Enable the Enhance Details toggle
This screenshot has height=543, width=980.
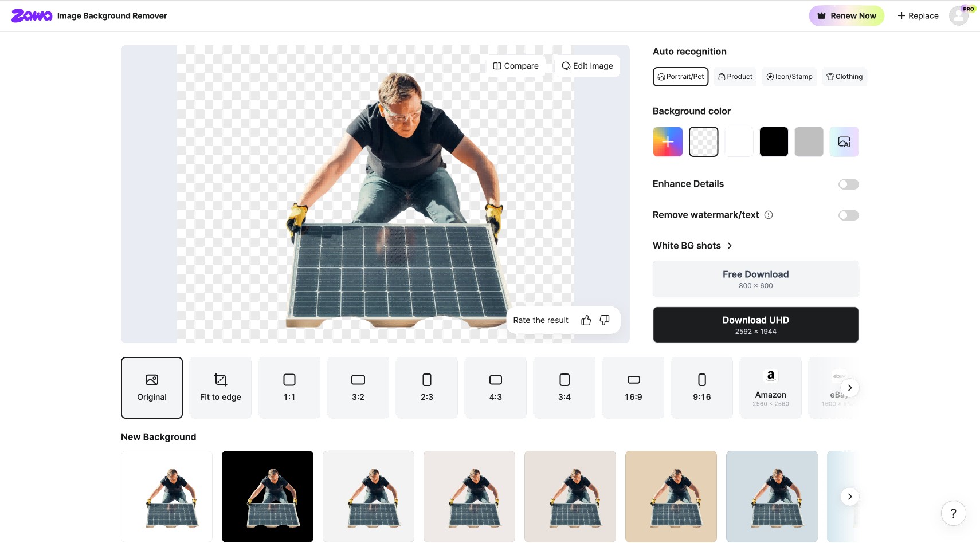point(849,184)
